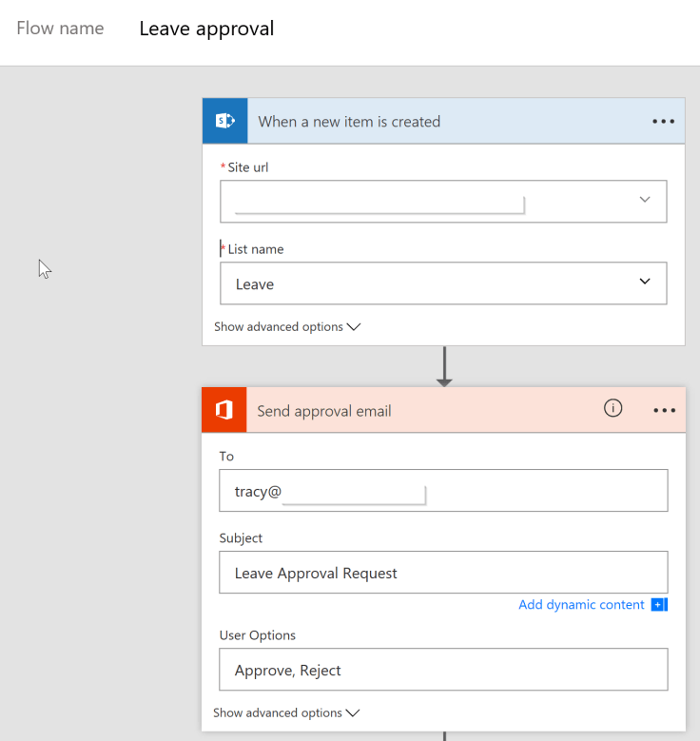Image resolution: width=700 pixels, height=741 pixels.
Task: Click the Office 365 icon on action card
Action: coord(224,410)
